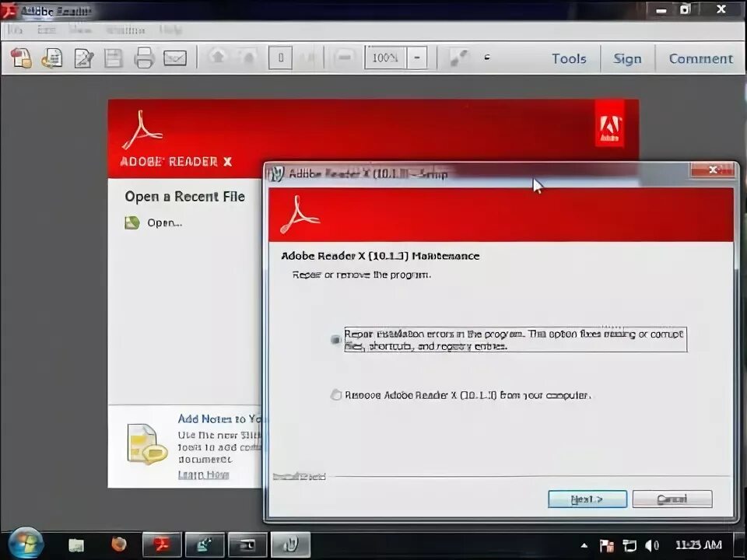The height and width of the screenshot is (560, 747).
Task: Click the Save floppy disk icon
Action: coord(114,58)
